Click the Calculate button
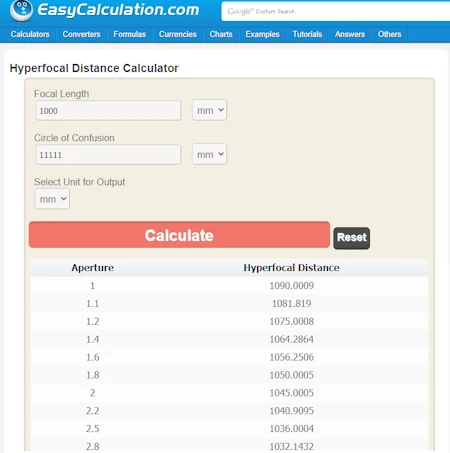Screen dimensions: 450x453 179,235
